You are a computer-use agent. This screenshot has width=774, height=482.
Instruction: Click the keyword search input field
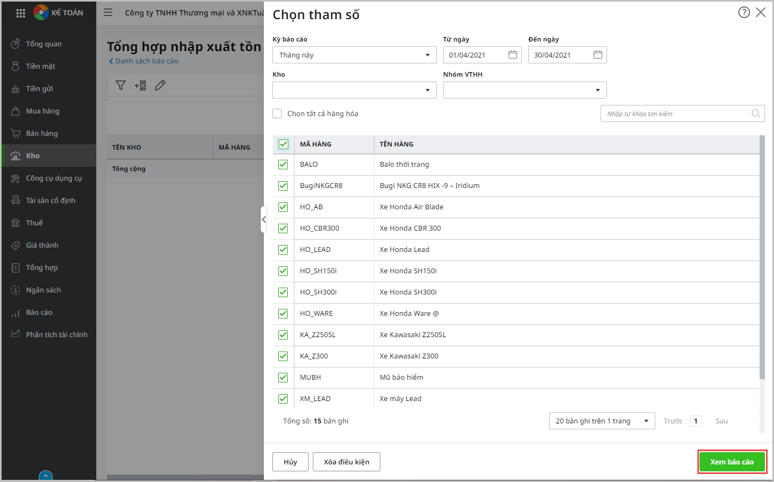[x=682, y=114]
